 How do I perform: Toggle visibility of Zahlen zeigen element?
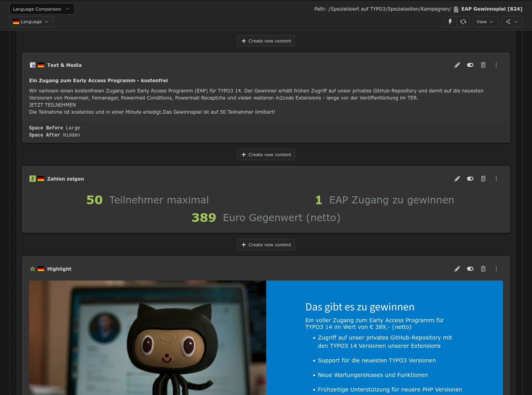point(470,179)
